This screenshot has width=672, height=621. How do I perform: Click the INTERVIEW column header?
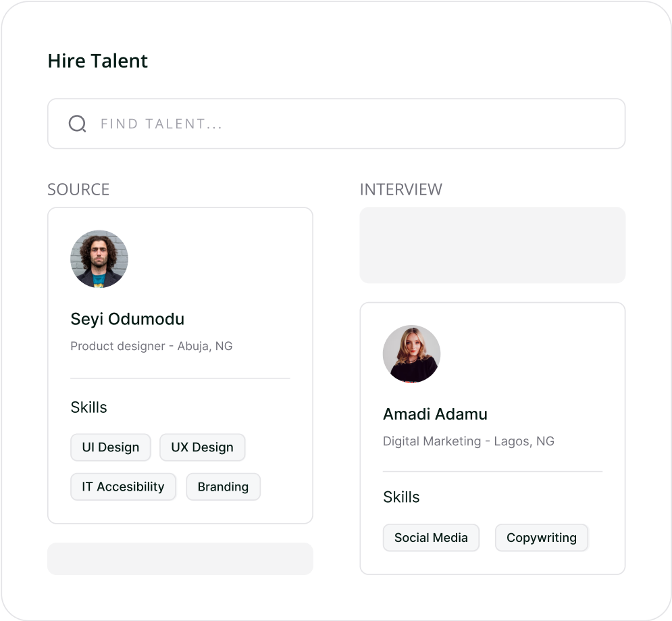click(x=401, y=189)
